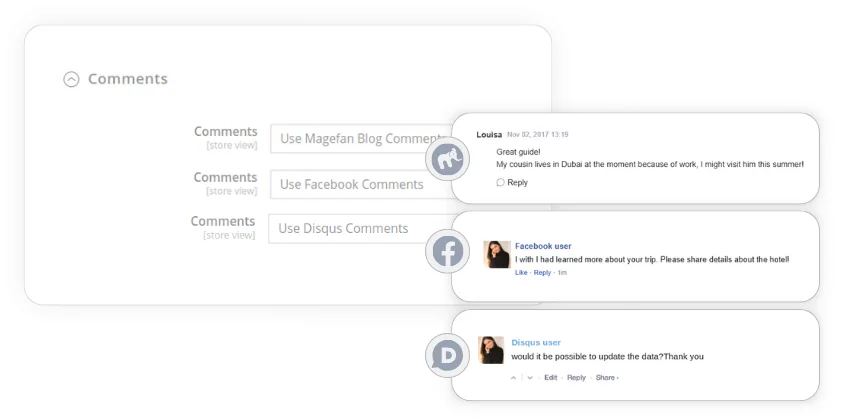The width and height of the screenshot is (850, 420).
Task: Open the Use Disqus Comments dropdown
Action: (x=360, y=228)
